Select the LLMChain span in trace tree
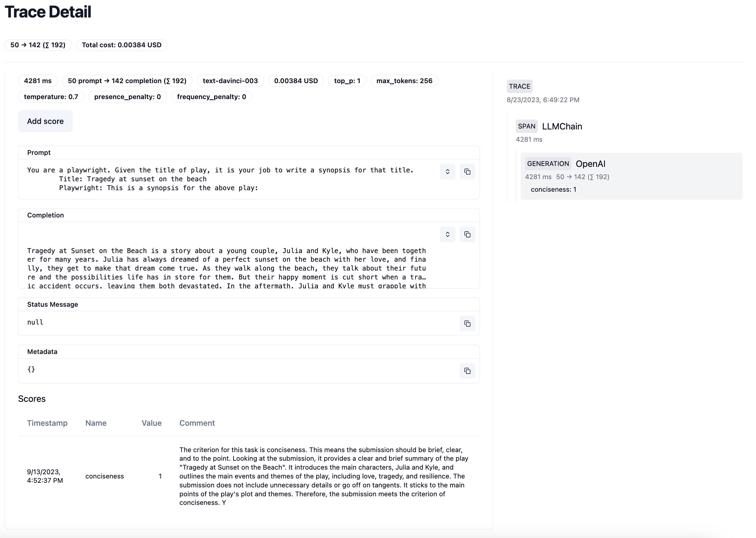This screenshot has width=756, height=538. click(x=561, y=127)
